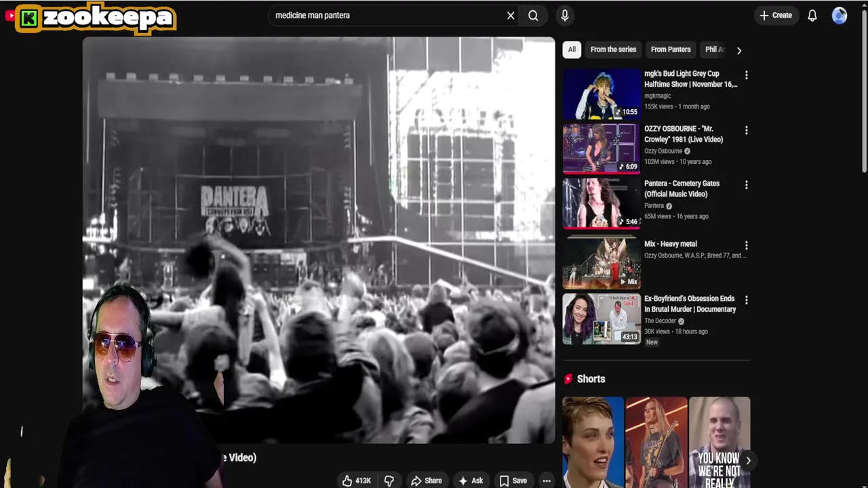Image resolution: width=868 pixels, height=488 pixels.
Task: Save the video to a playlist
Action: (x=513, y=481)
